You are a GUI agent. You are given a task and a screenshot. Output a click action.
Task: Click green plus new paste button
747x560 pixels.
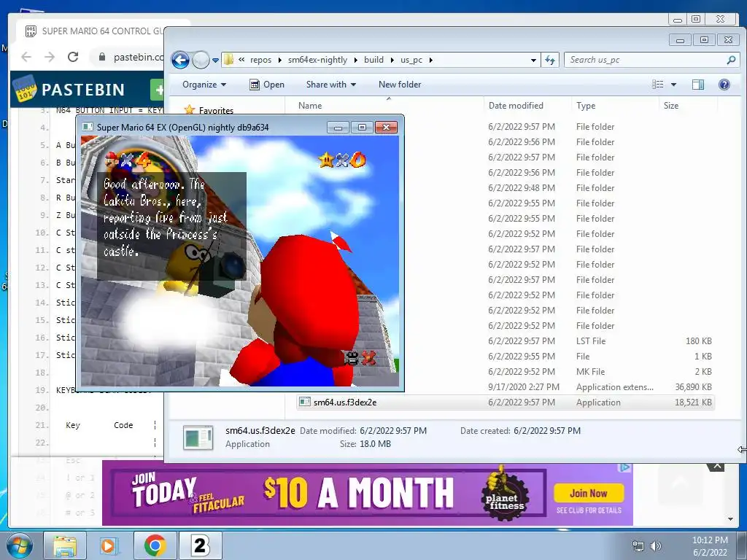click(158, 90)
